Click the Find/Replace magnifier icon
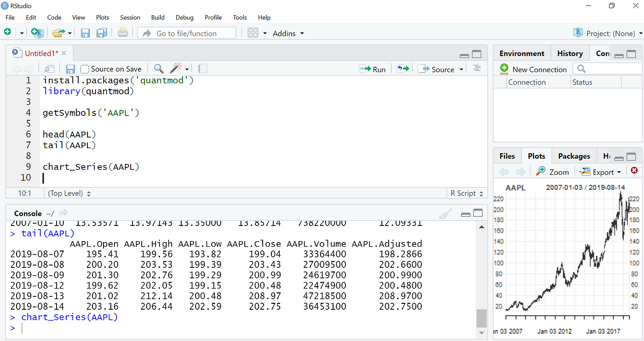The width and height of the screenshot is (644, 341). 159,69
